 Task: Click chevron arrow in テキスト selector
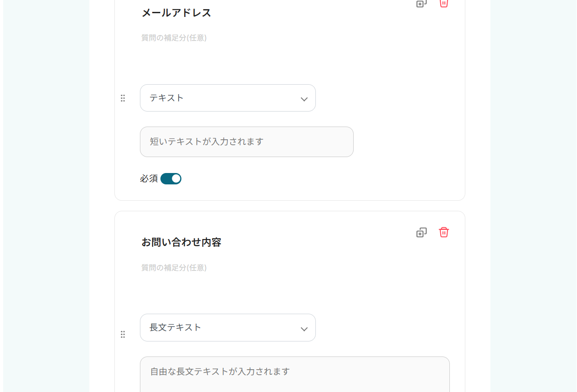tap(304, 99)
